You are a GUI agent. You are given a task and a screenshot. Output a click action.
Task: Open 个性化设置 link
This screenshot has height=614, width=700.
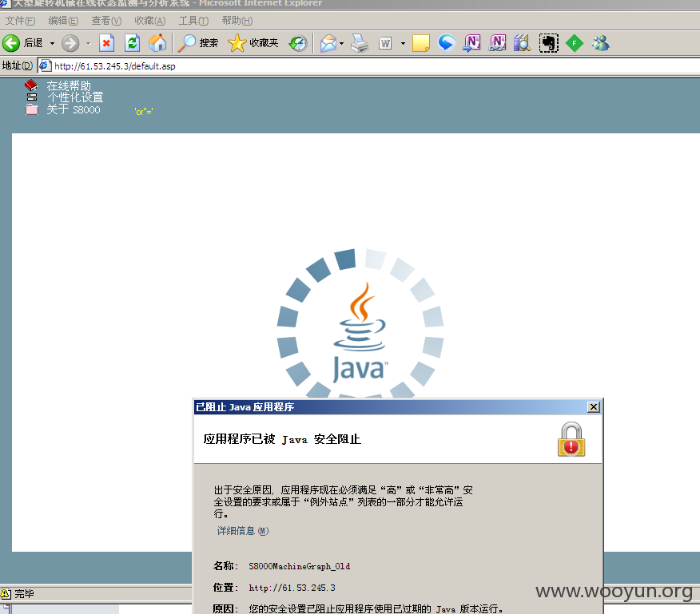point(75,97)
